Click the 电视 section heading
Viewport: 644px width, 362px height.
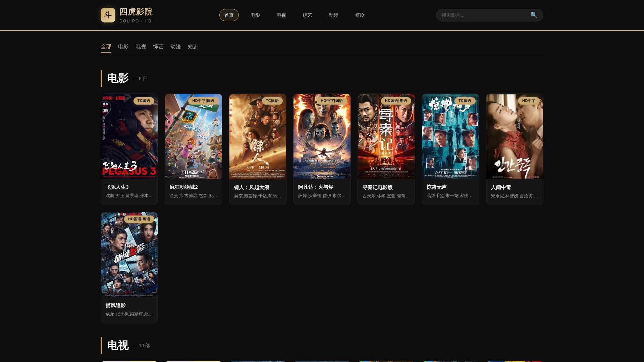pyautogui.click(x=118, y=346)
